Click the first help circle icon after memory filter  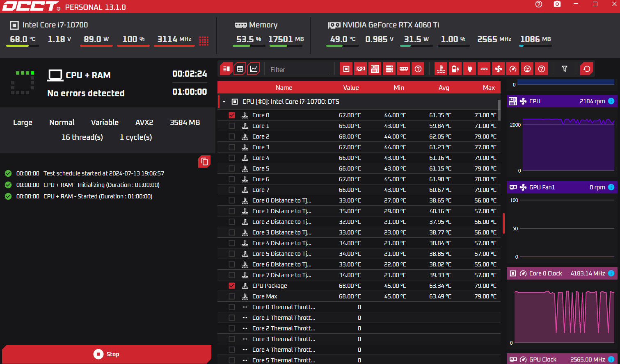(x=418, y=69)
